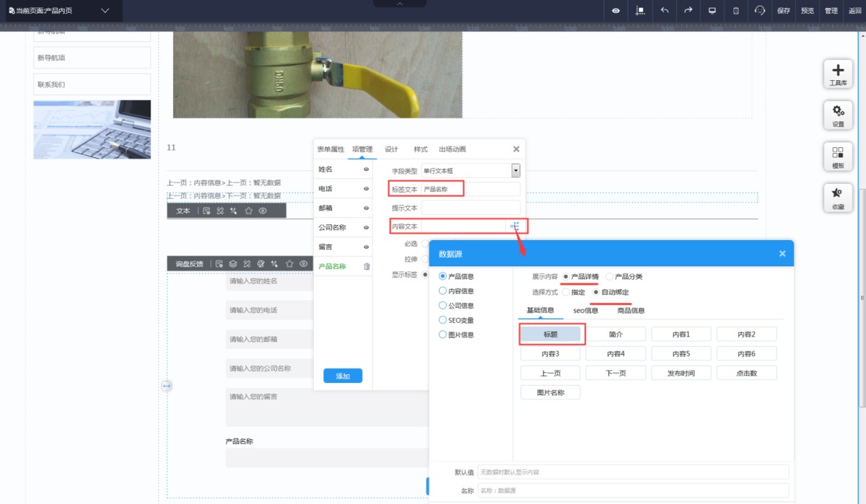This screenshot has height=504, width=866.
Task: Open the seo信息 tab
Action: (585, 311)
